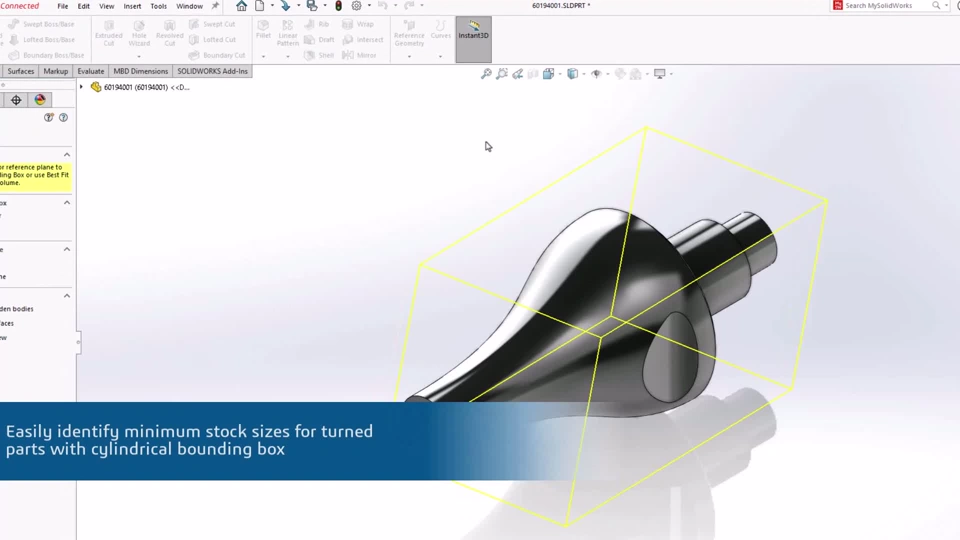The height and width of the screenshot is (540, 960).
Task: Collapse the yellow message section chevron
Action: pos(67,155)
